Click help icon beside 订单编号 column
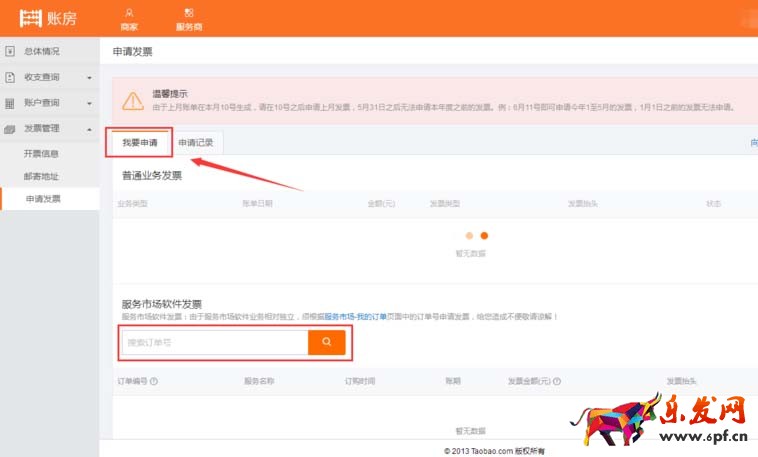Image resolution: width=758 pixels, height=457 pixels. 154,381
